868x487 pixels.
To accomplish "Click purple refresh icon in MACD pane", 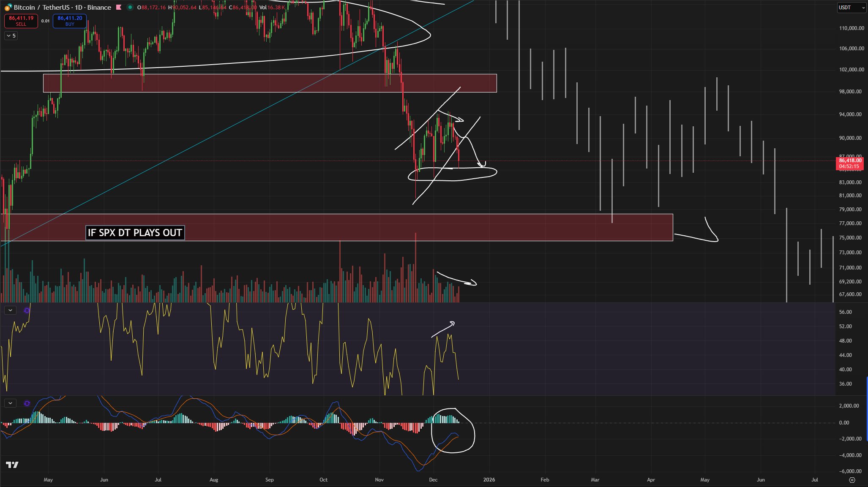I will tap(27, 403).
